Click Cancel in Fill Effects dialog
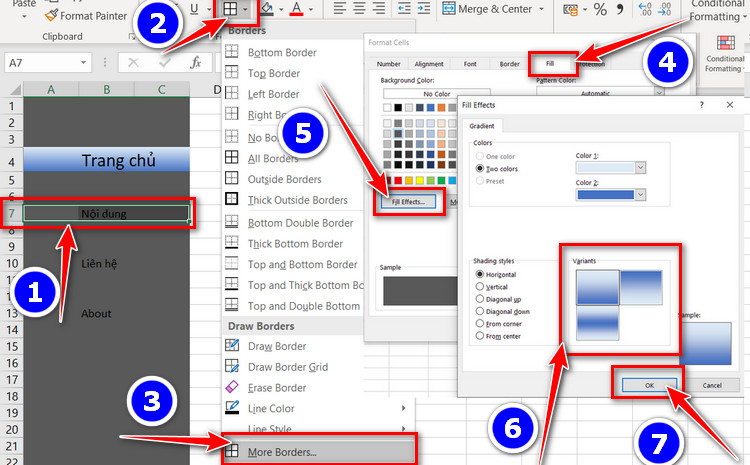750x465 pixels. pyautogui.click(x=712, y=385)
